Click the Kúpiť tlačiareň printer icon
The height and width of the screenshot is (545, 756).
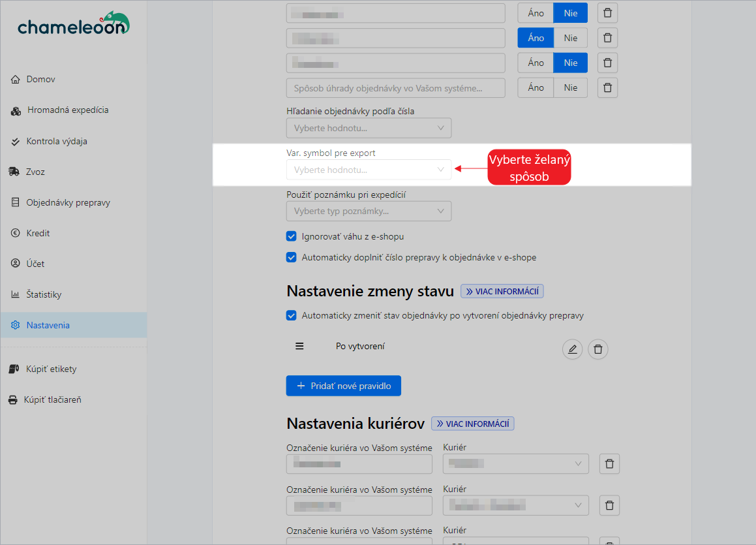point(12,399)
